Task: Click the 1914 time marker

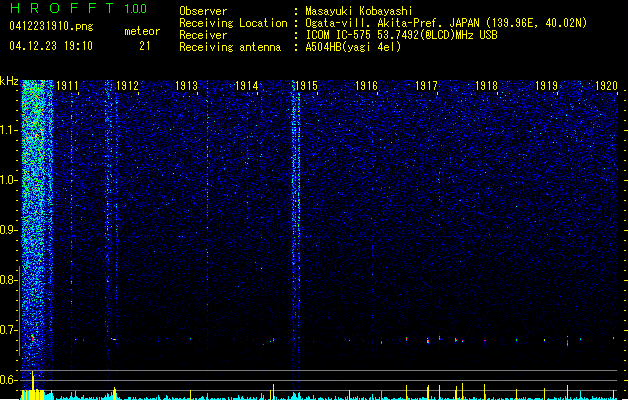Action: point(246,86)
